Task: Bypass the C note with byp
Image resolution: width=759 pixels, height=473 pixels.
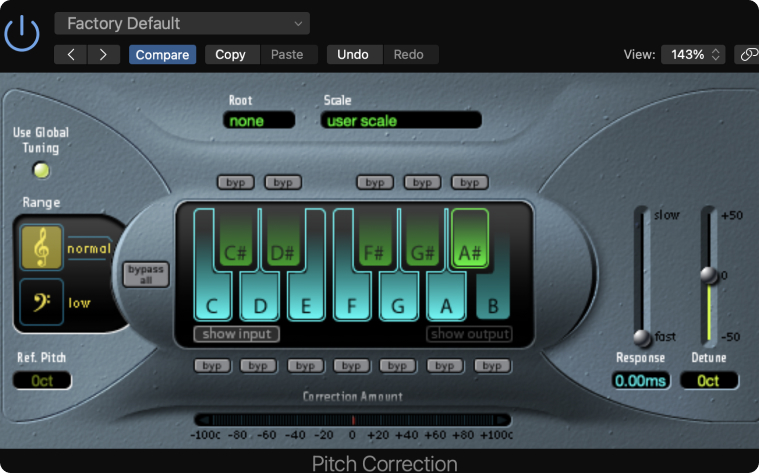Action: (212, 366)
